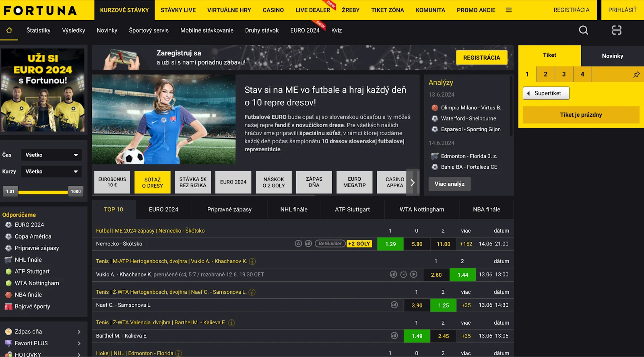Click analysis icon for Nemecko - Škótsko match
644x357 pixels.
click(x=298, y=244)
